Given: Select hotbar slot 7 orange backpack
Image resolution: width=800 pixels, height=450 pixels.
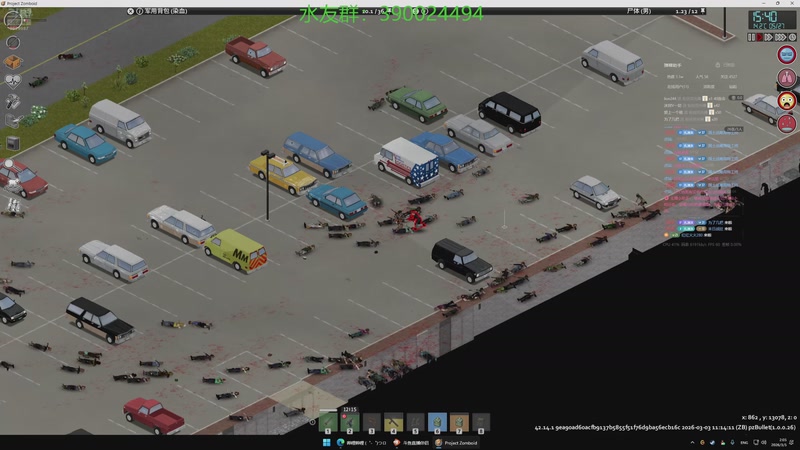Looking at the screenshot, I should pos(459,423).
